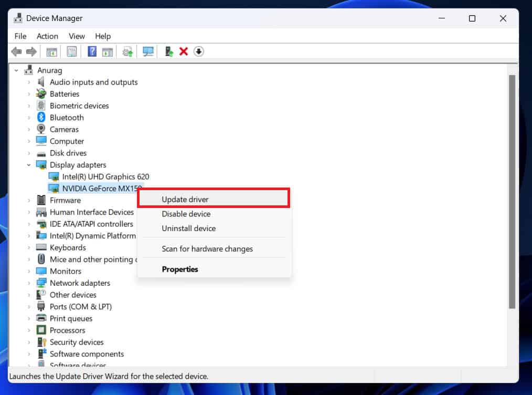Select Scan for hardware changes menu entry
This screenshot has width=532, height=395.
click(214, 248)
